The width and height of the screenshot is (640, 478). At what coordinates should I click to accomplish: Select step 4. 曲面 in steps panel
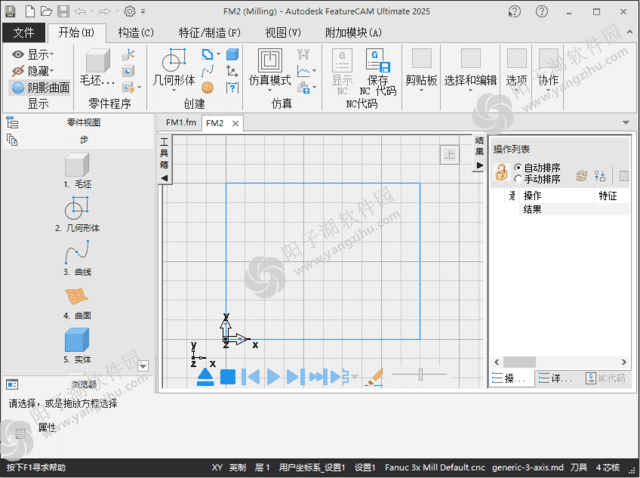point(77,302)
